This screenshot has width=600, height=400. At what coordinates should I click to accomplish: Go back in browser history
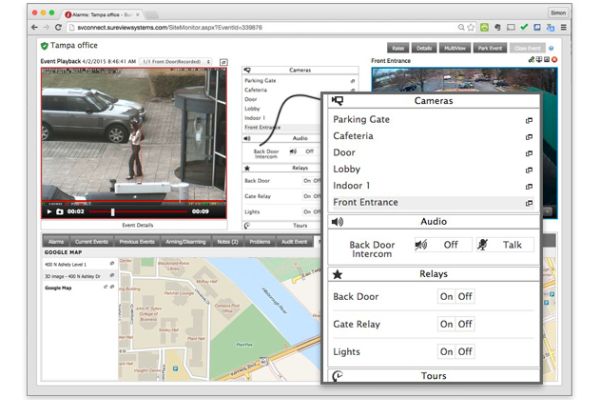(x=34, y=28)
